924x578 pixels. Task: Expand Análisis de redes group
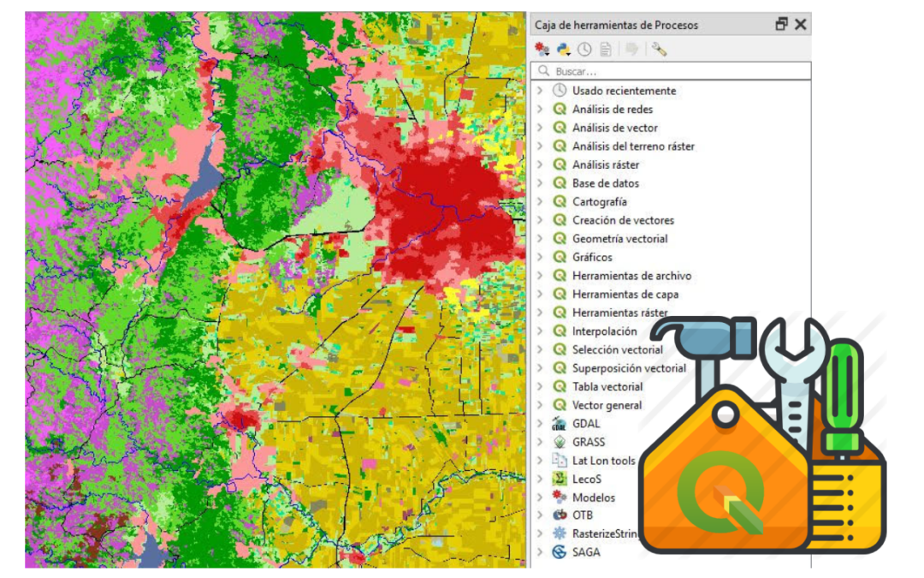point(540,109)
